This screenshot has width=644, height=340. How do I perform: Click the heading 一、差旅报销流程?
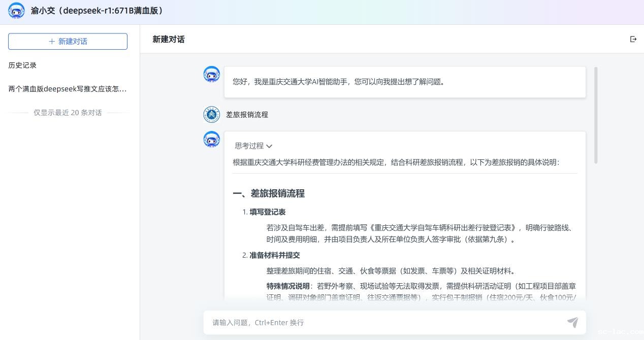tap(269, 193)
